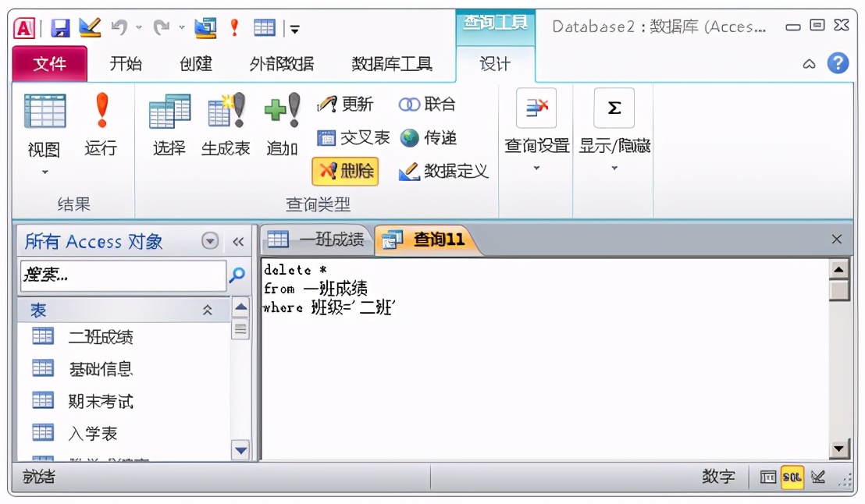Click the SQL text 'delete *' line
Image resolution: width=865 pixels, height=504 pixels.
tap(295, 270)
